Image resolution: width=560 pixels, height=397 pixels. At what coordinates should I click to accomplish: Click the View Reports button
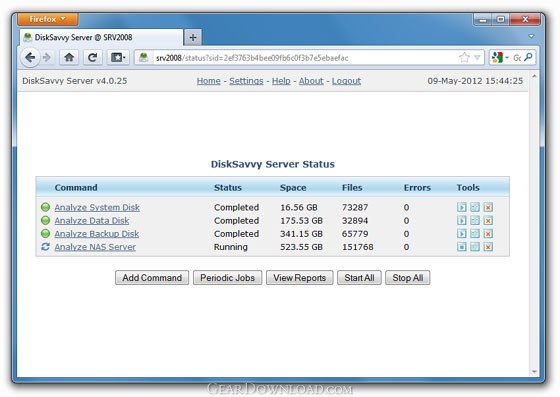click(x=300, y=278)
